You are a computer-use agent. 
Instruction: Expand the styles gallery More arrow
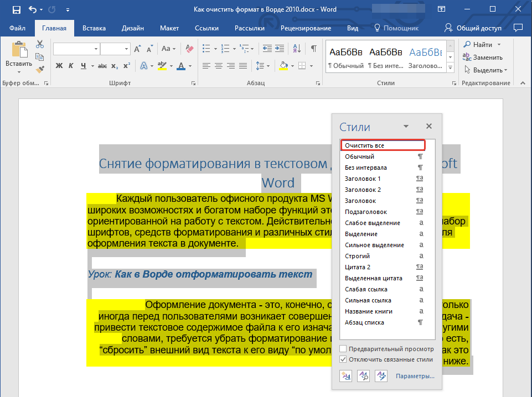point(450,68)
